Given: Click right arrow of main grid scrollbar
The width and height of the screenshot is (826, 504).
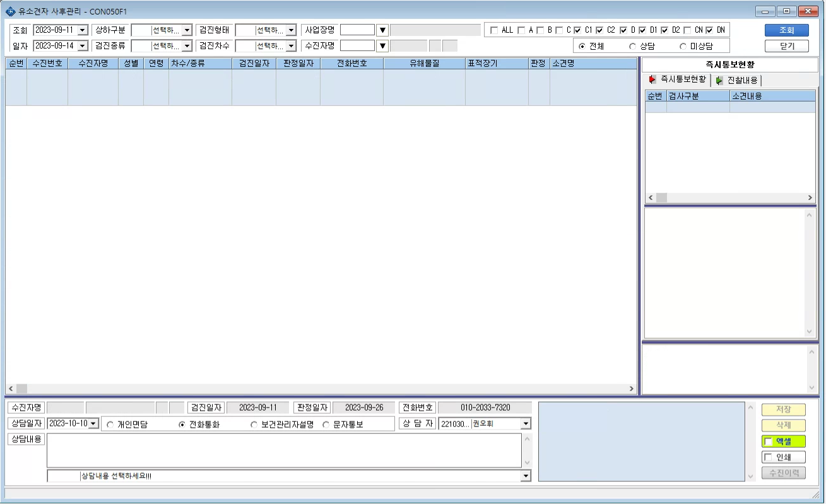Looking at the screenshot, I should 632,389.
